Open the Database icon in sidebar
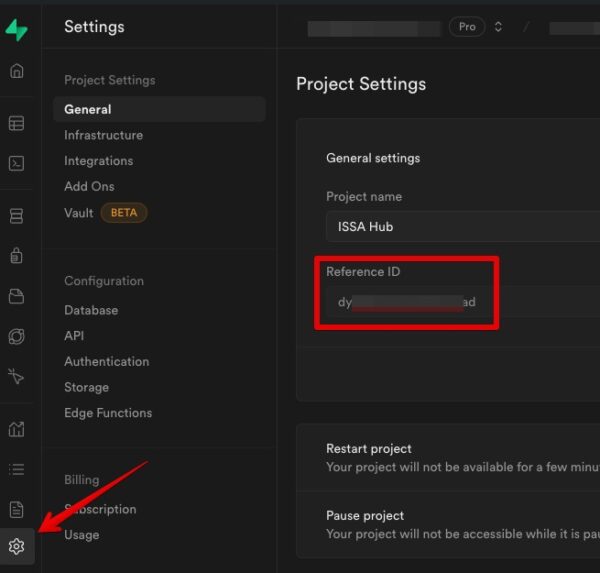This screenshot has height=573, width=600. click(x=16, y=216)
